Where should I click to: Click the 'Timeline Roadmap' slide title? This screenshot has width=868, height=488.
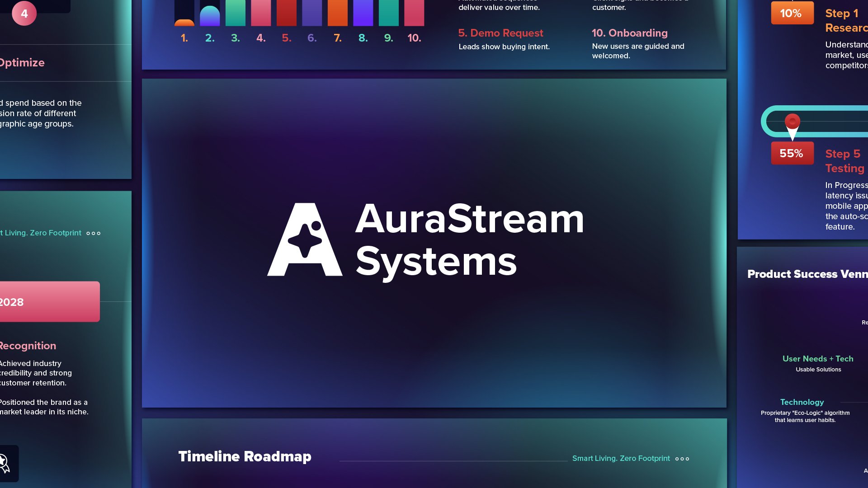pyautogui.click(x=245, y=456)
